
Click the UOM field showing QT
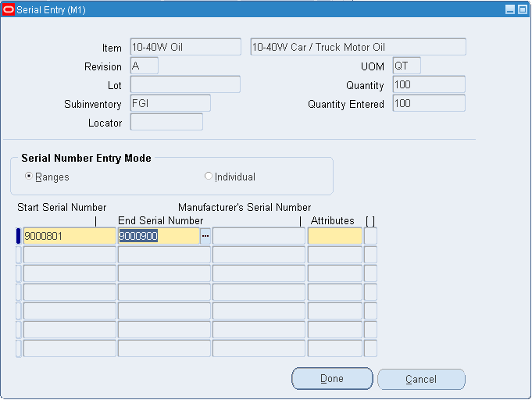click(407, 66)
